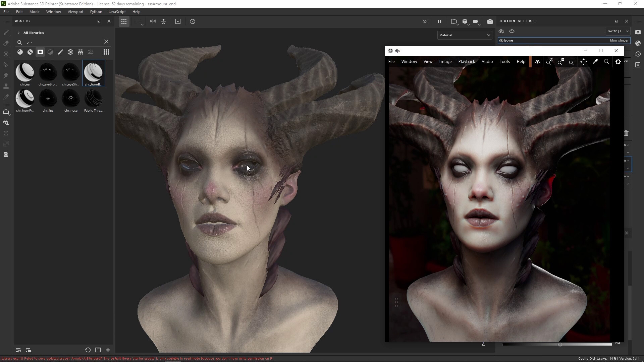The image size is (644, 362).
Task: Open djv settings with the gear icon
Action: (618, 62)
